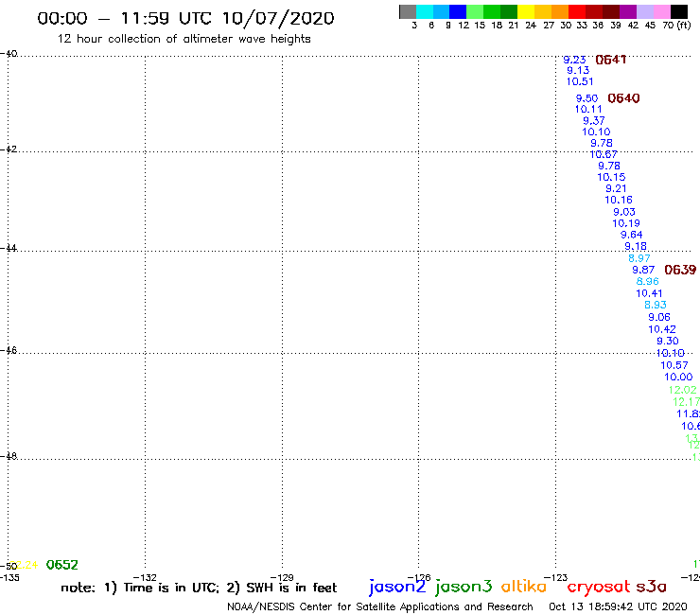Click the green 12.02 wave height value
700x615 pixels.
[683, 390]
